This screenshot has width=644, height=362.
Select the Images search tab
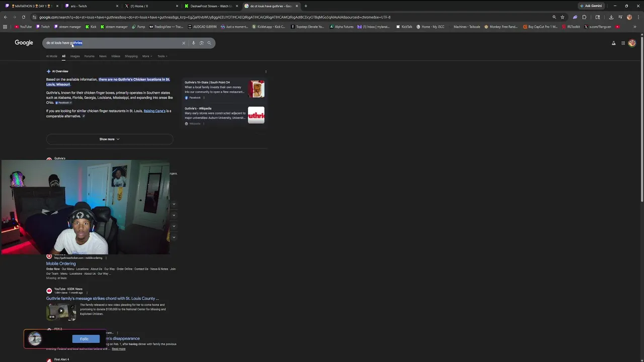75,56
